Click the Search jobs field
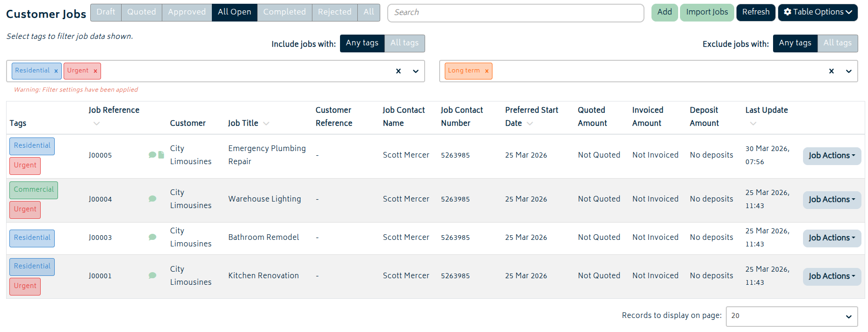Image resolution: width=868 pixels, height=332 pixels. point(515,13)
